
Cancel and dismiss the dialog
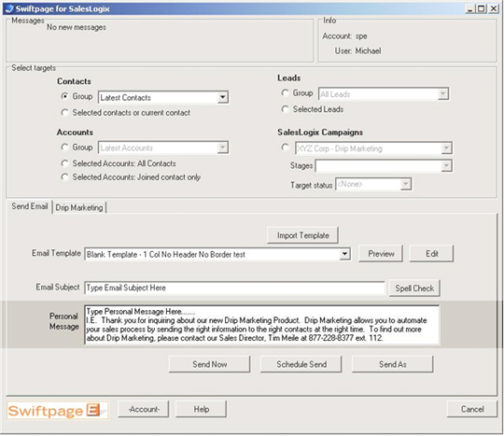[472, 409]
